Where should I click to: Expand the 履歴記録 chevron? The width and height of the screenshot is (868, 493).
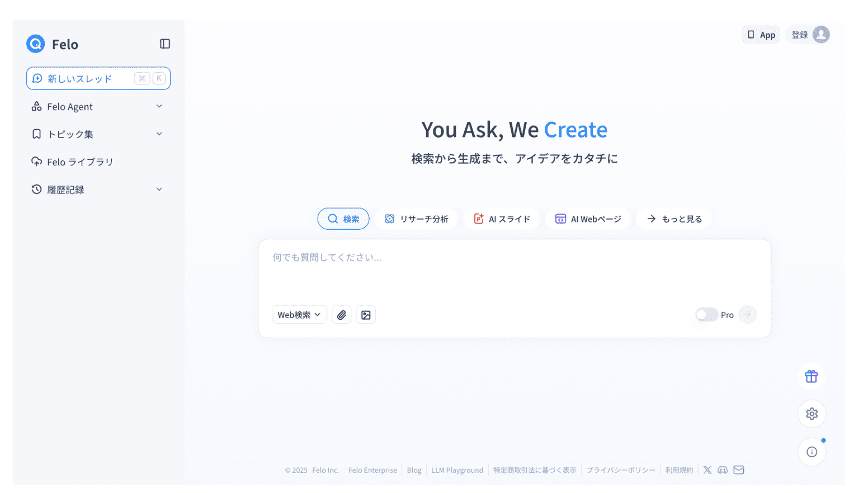pos(159,189)
